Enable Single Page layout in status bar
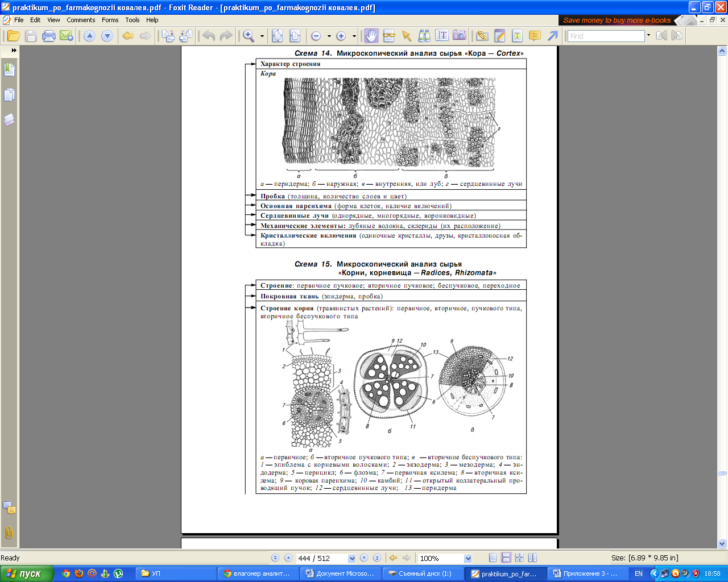 coord(493,558)
